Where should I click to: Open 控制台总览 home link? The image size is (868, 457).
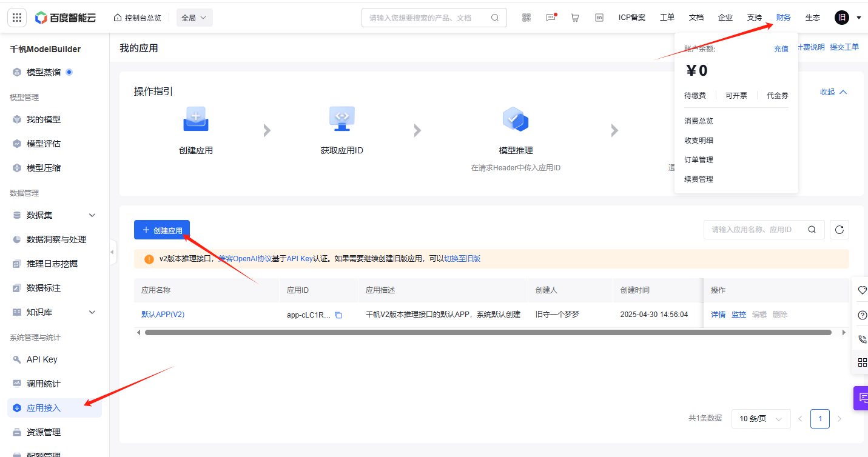click(137, 18)
